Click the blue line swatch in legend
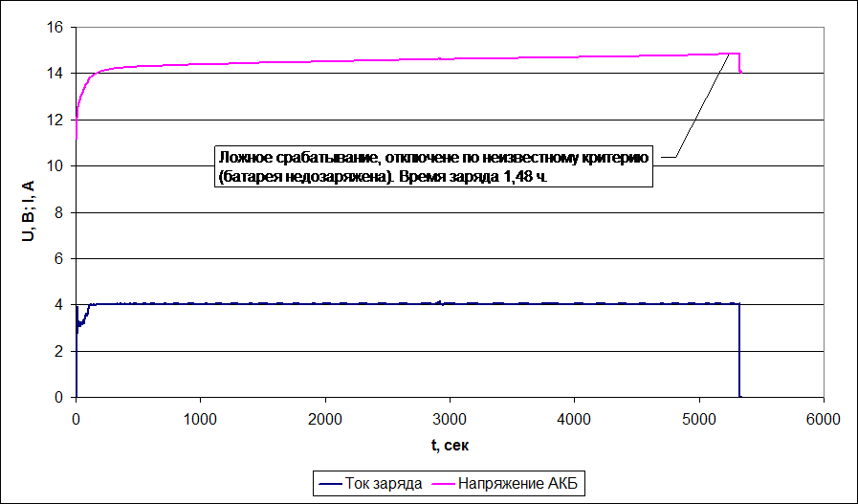 tap(330, 484)
